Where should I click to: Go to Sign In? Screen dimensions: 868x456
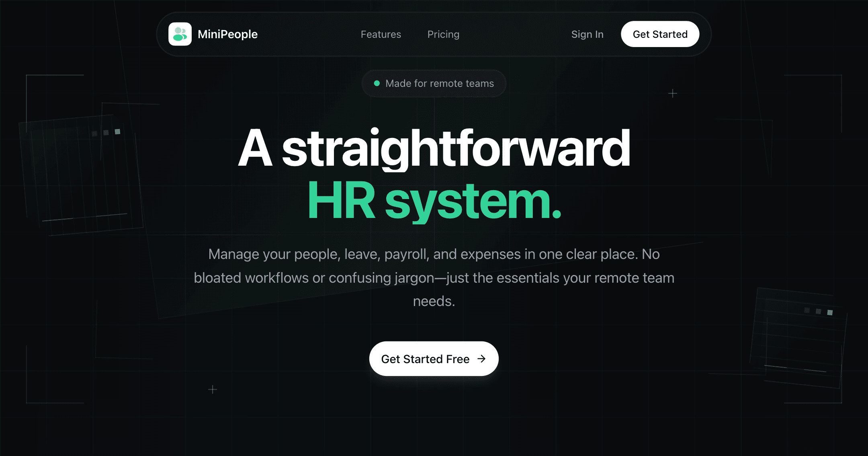coord(588,35)
